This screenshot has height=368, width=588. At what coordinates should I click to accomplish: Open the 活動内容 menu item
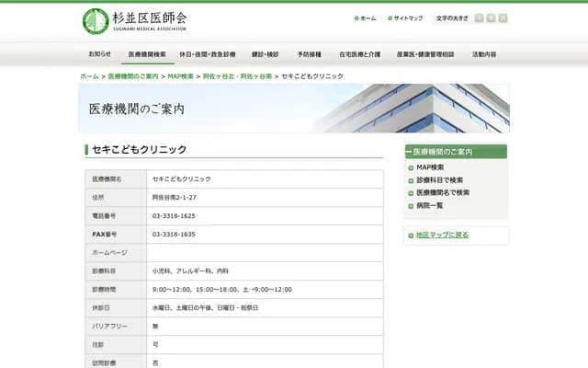[x=484, y=54]
